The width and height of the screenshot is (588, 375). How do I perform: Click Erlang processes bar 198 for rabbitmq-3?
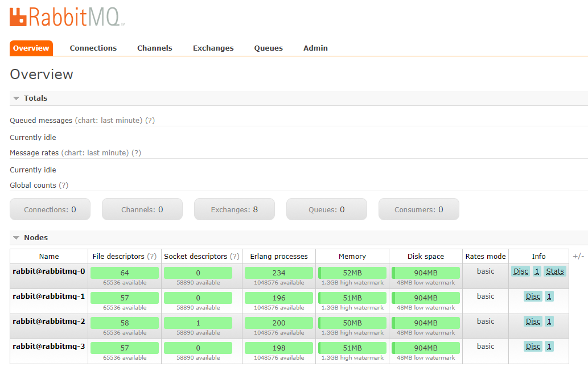pos(278,348)
